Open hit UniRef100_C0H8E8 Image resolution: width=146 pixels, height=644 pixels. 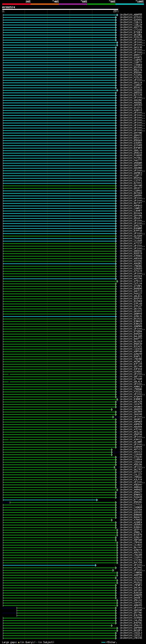pyautogui.click(x=131, y=65)
